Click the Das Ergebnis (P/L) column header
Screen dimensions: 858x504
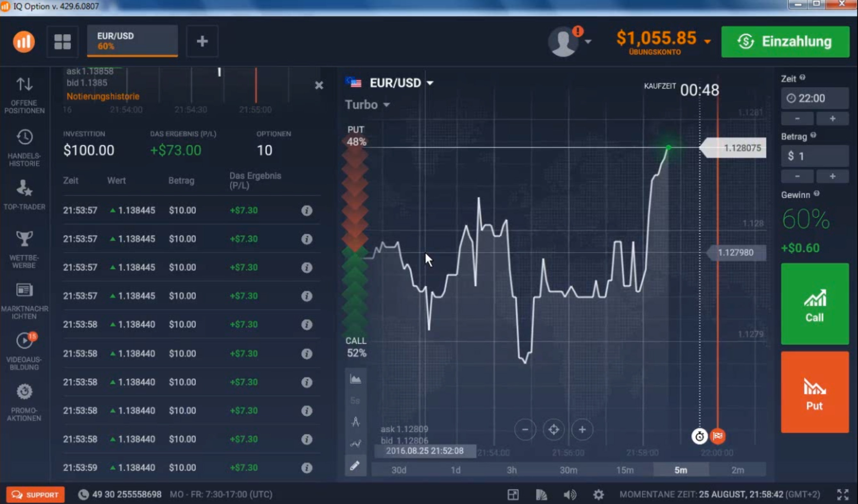[x=255, y=181]
